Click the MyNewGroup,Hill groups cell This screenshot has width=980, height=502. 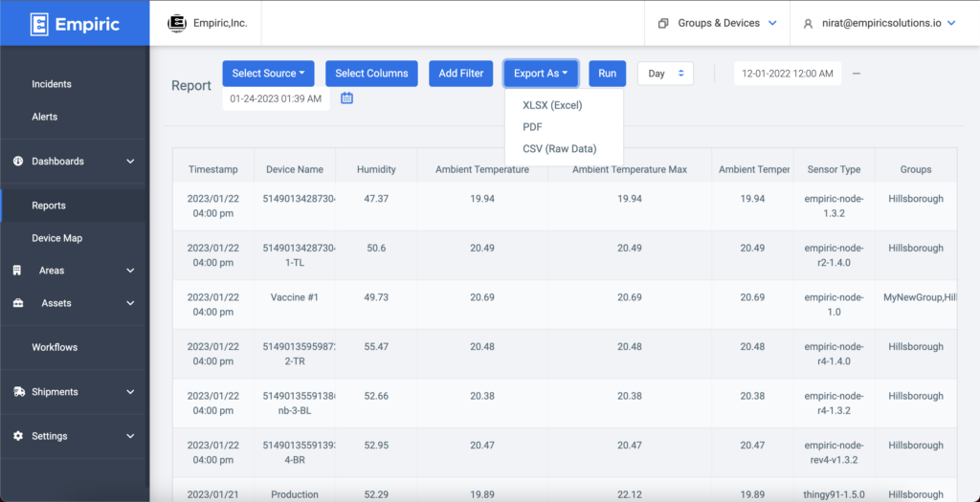(x=920, y=297)
